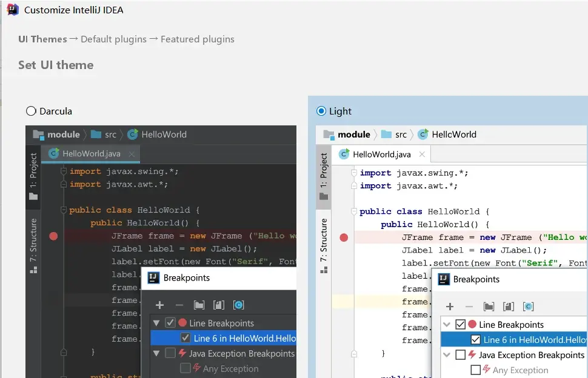Click HelloWorld class icon in Light breadcrumb
This screenshot has width=588, height=378.
pos(423,134)
